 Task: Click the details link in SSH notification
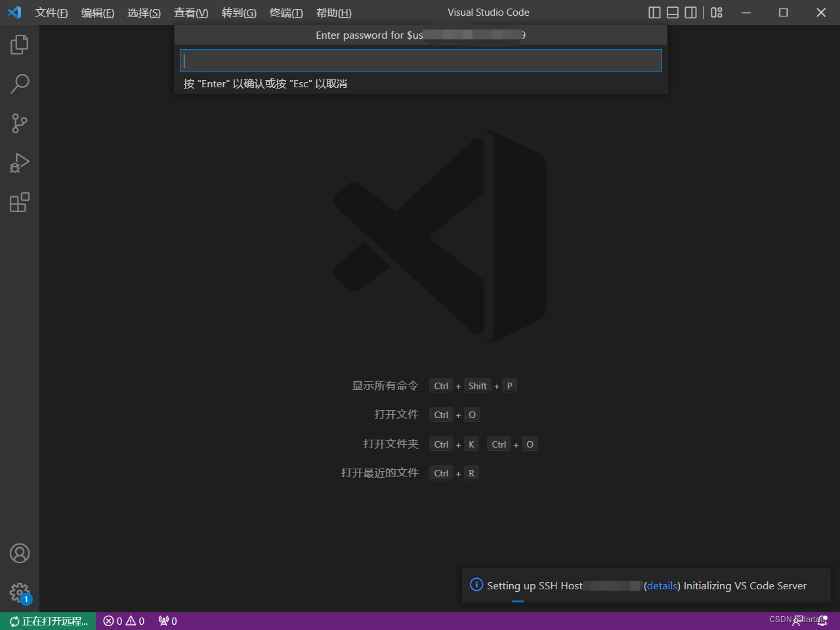(661, 585)
